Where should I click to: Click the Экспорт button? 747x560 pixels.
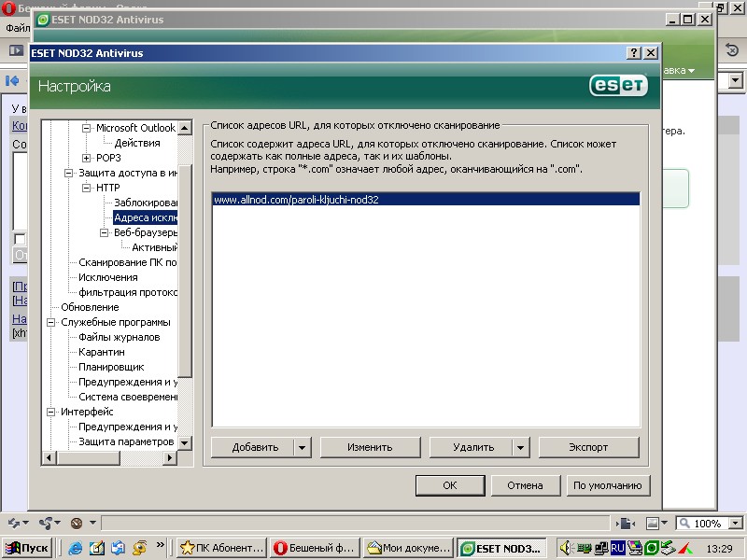(589, 447)
